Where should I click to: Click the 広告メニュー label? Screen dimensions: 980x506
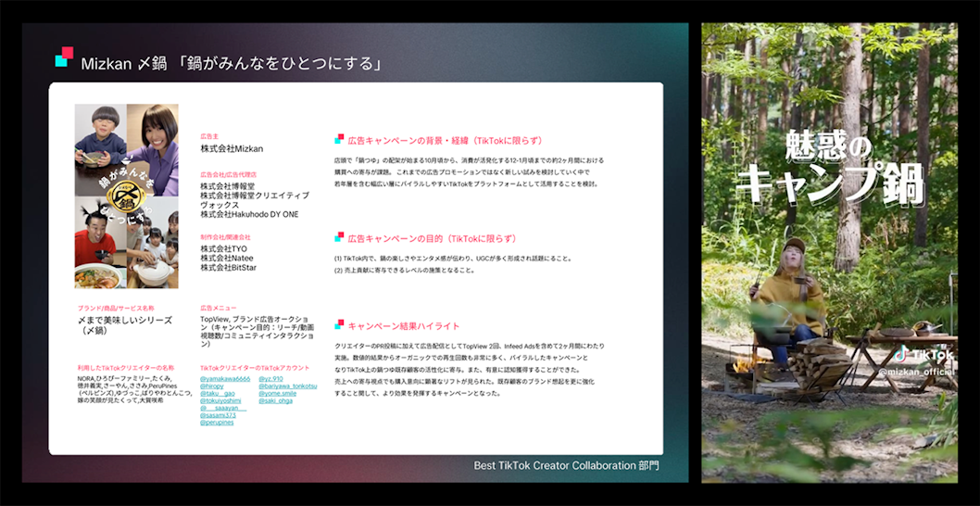(x=219, y=309)
